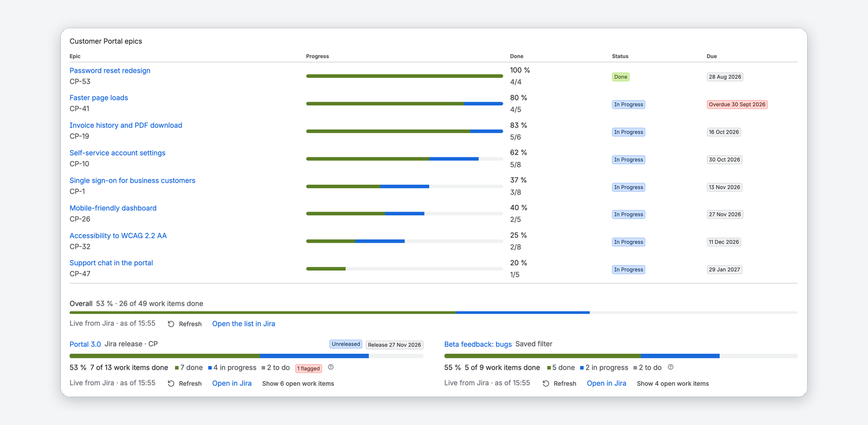Screen dimensions: 868x425
Task: Click the Release 27 Nov 2026 badge
Action: (x=394, y=345)
